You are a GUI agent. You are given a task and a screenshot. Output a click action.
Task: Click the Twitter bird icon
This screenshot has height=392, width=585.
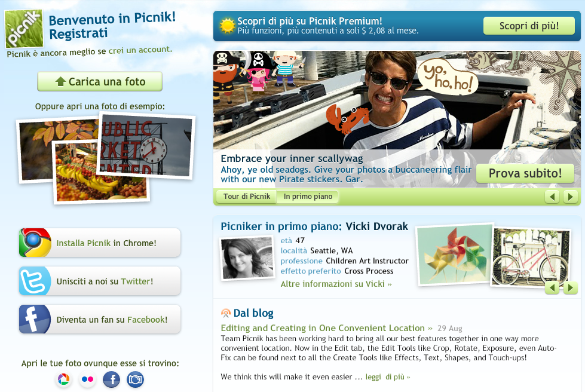tap(35, 281)
